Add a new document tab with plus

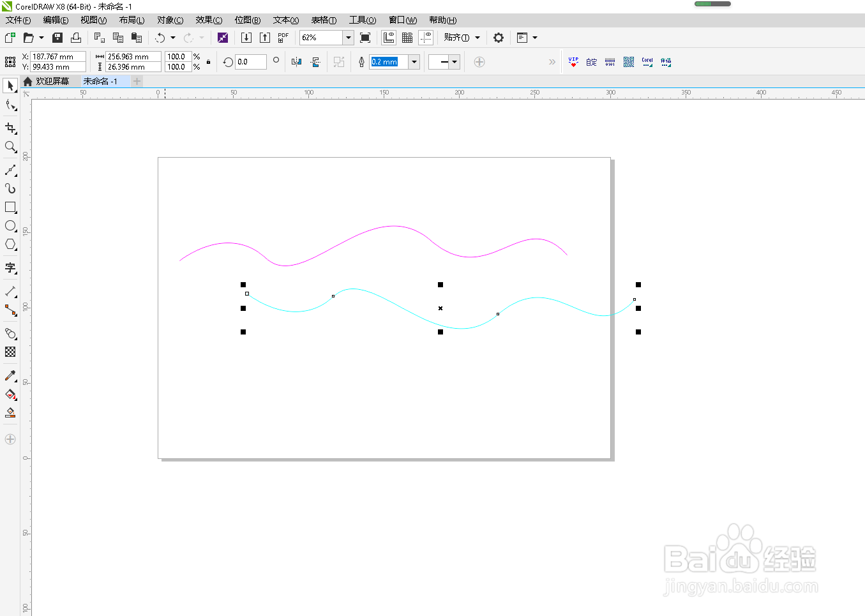[x=137, y=81]
